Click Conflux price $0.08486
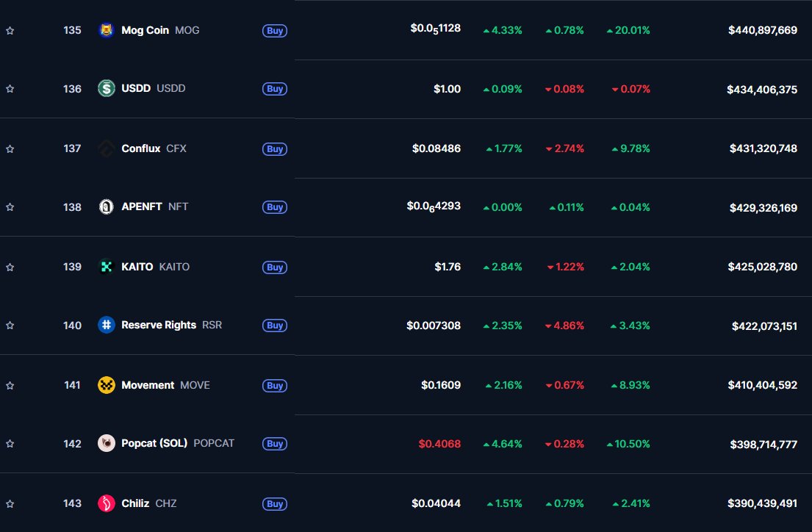The width and height of the screenshot is (812, 532). tap(436, 148)
